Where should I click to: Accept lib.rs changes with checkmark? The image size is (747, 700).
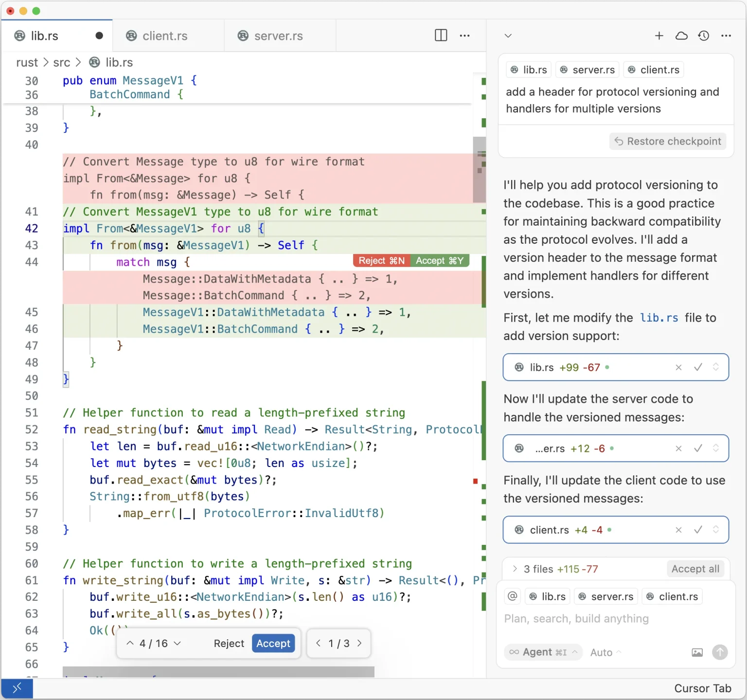698,367
